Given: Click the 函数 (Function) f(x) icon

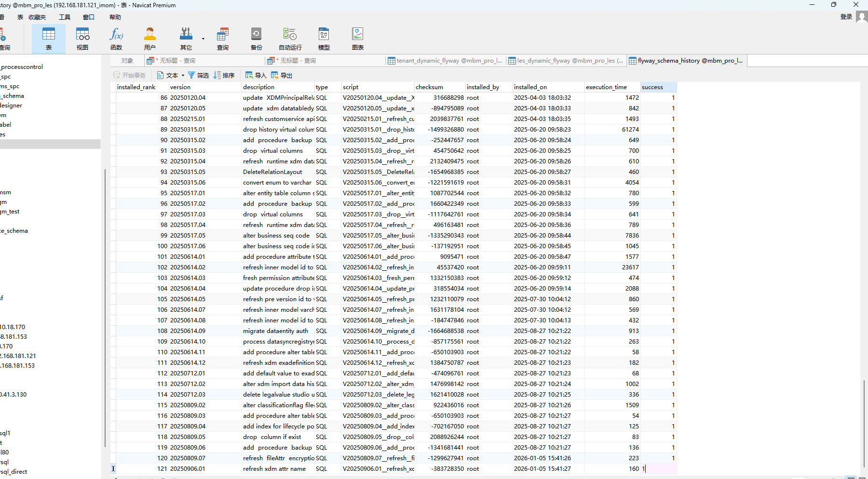Looking at the screenshot, I should click(x=116, y=39).
